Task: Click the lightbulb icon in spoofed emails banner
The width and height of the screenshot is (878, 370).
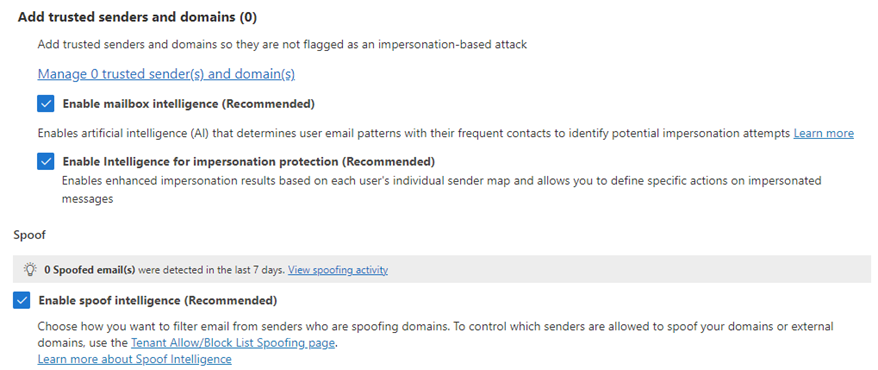Action: (30, 270)
